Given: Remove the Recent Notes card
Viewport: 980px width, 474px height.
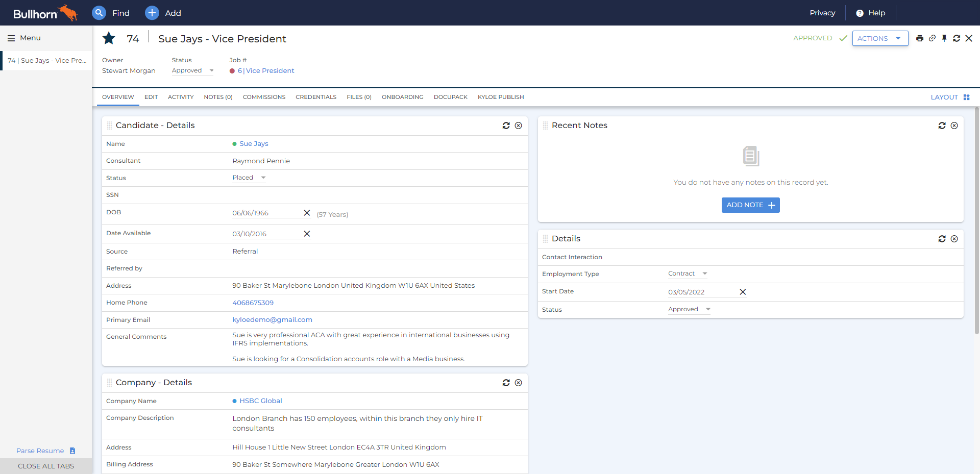Looking at the screenshot, I should (x=954, y=126).
